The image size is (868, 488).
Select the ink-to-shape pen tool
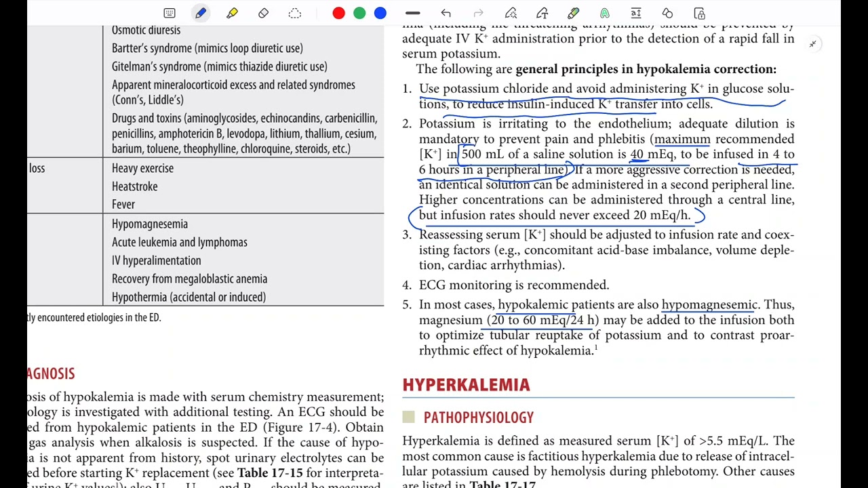click(x=511, y=13)
